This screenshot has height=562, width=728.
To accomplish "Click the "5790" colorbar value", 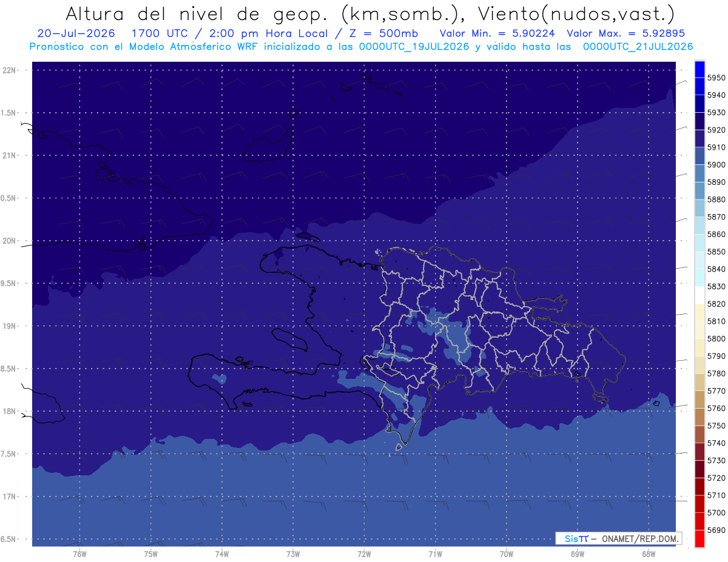I will (x=716, y=356).
